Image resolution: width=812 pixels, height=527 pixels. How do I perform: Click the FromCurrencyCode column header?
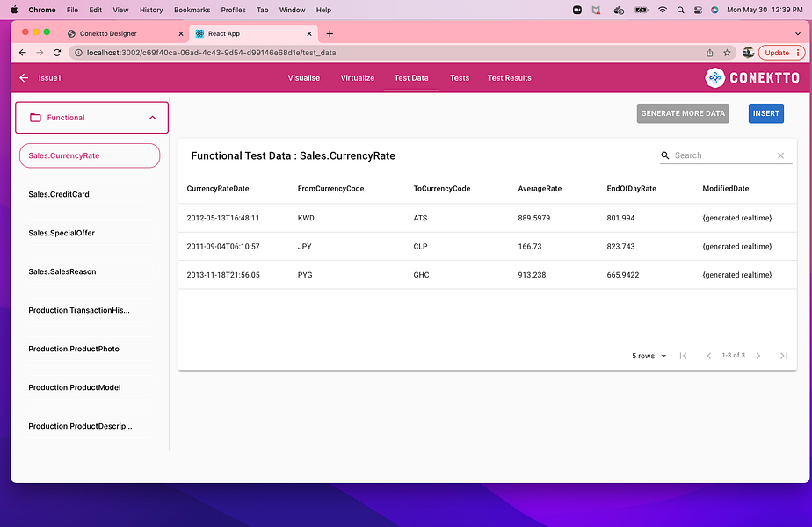pos(330,189)
